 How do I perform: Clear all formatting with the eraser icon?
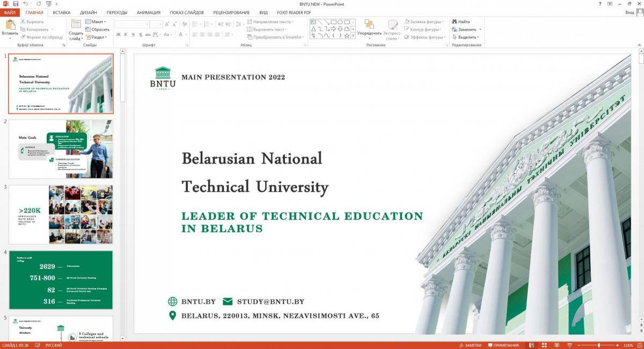pos(184,24)
